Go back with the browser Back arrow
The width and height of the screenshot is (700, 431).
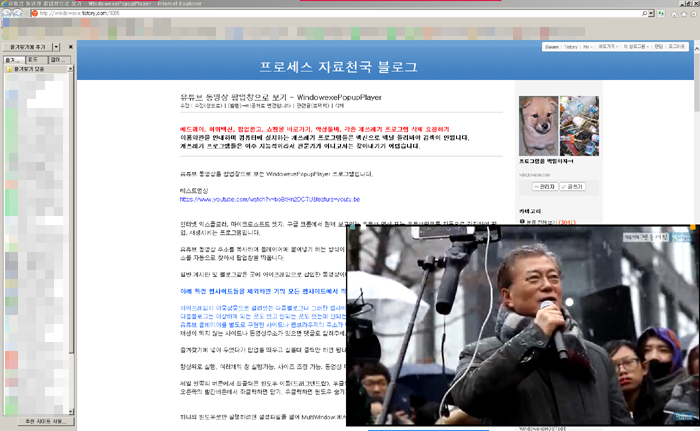tap(6, 13)
